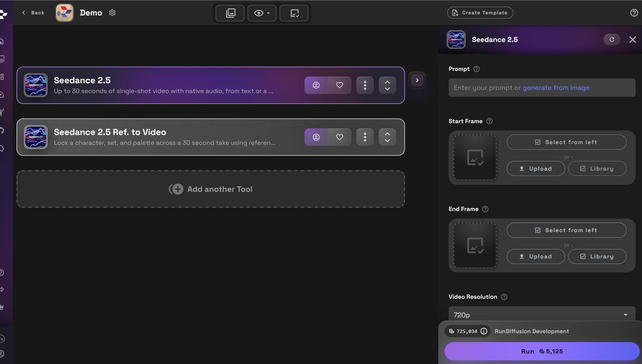Show help for End Frame

[x=485, y=209]
